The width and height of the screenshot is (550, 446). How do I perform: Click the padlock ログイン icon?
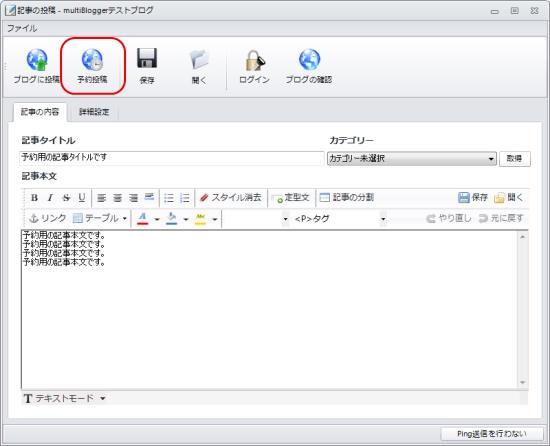click(x=255, y=60)
